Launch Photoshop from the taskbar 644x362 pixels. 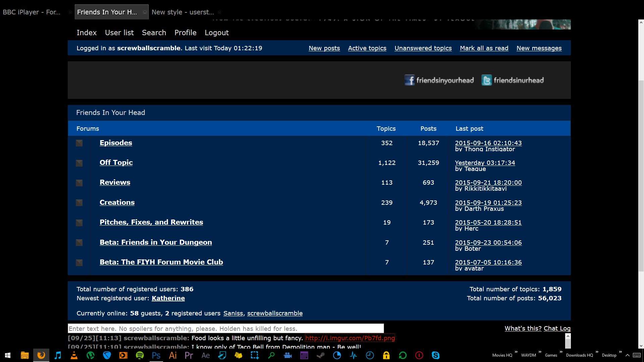(156, 355)
